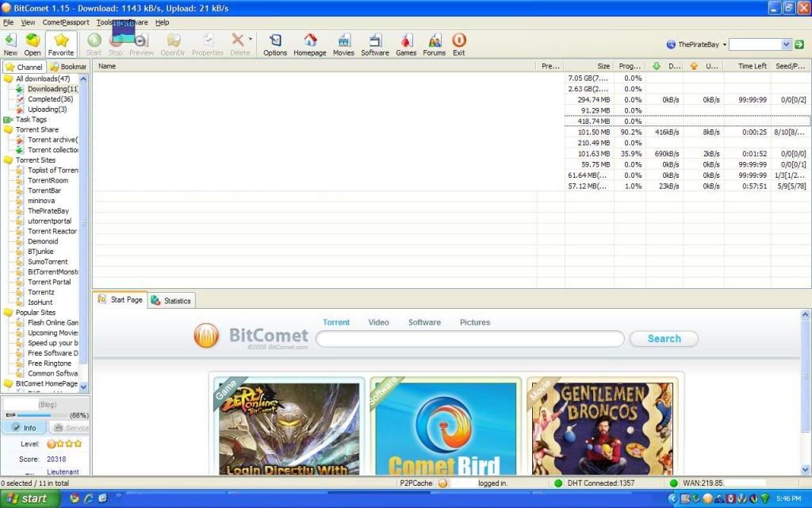The height and width of the screenshot is (508, 812).
Task: Click the Video link above search bar
Action: tap(378, 322)
